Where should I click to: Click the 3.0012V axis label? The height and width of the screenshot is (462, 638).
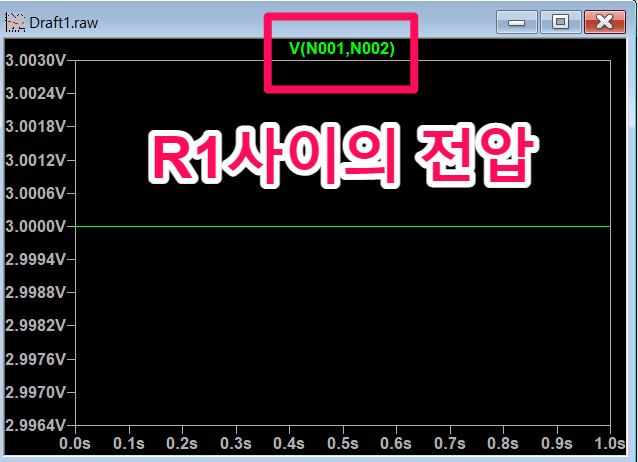tap(35, 160)
